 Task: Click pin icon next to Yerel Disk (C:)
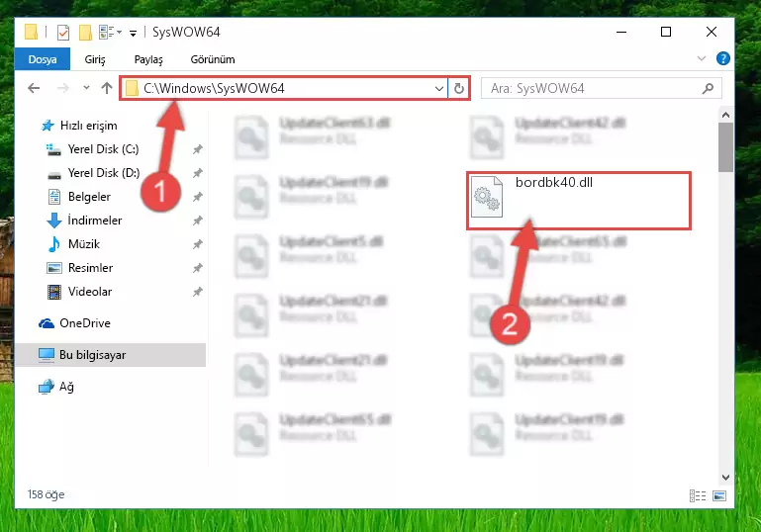click(198, 149)
